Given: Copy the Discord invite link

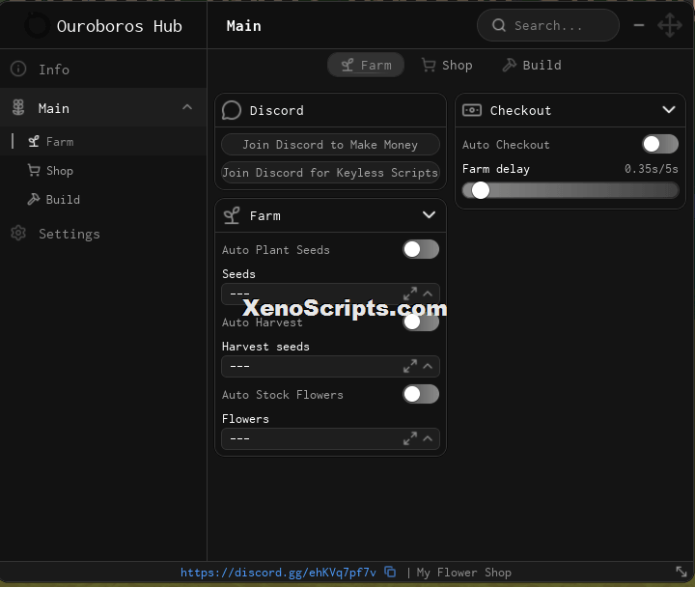Looking at the screenshot, I should coord(390,573).
